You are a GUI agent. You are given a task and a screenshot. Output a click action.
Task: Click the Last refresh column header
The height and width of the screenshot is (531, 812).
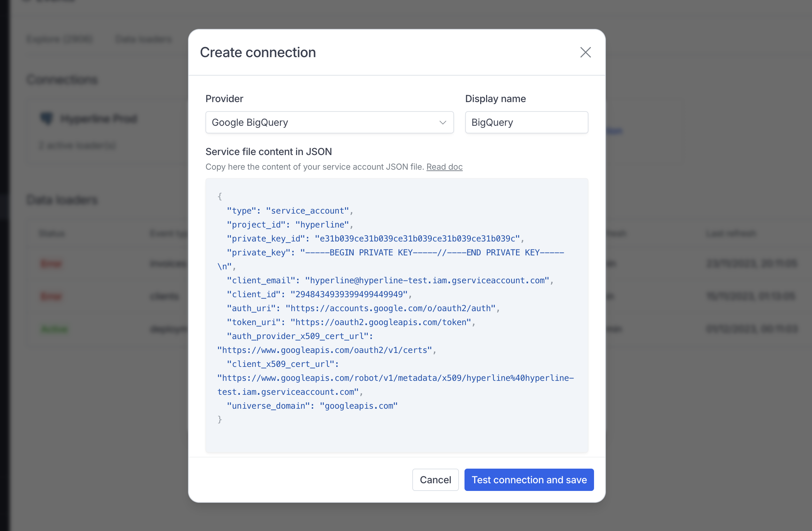(x=731, y=233)
